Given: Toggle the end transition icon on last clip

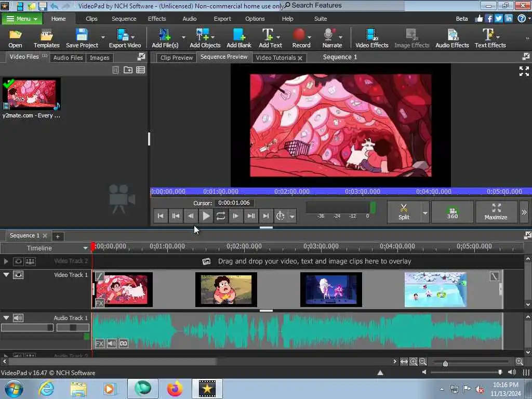Looking at the screenshot, I should pyautogui.click(x=495, y=276).
